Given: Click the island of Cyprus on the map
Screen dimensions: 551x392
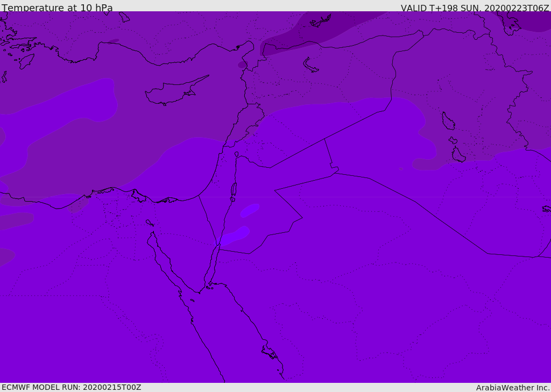Looking at the screenshot, I should (176, 91).
